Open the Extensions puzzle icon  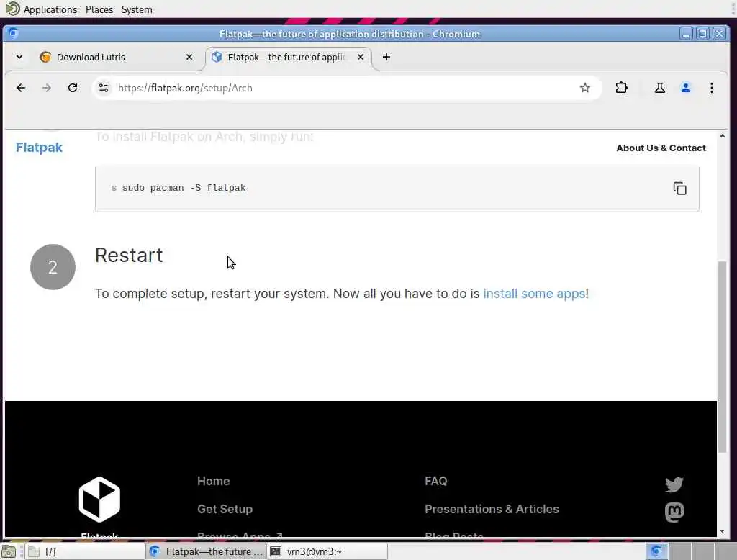(621, 88)
